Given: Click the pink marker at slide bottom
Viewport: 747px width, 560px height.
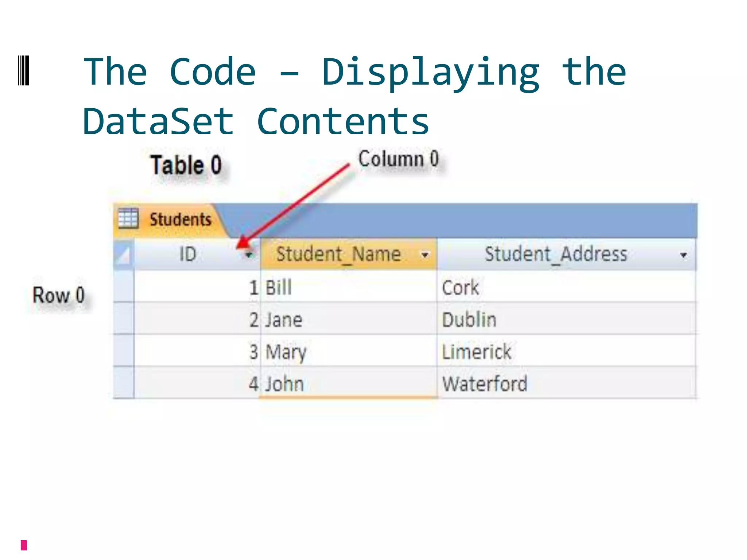Looking at the screenshot, I should tap(24, 545).
